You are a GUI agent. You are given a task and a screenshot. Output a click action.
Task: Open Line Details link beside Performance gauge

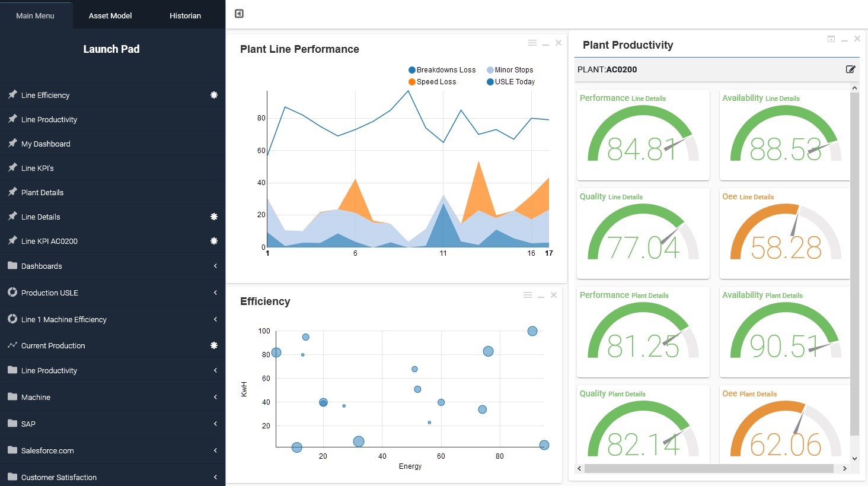(649, 99)
